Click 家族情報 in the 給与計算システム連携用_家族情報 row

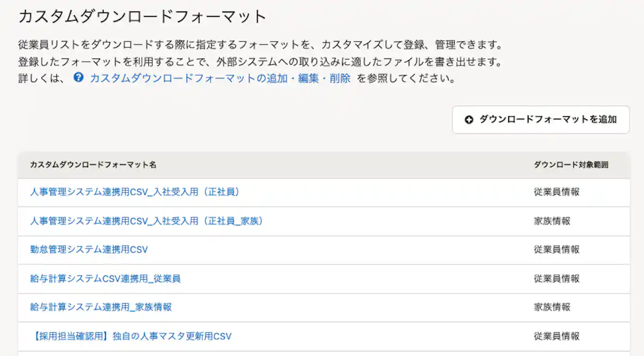coord(552,307)
